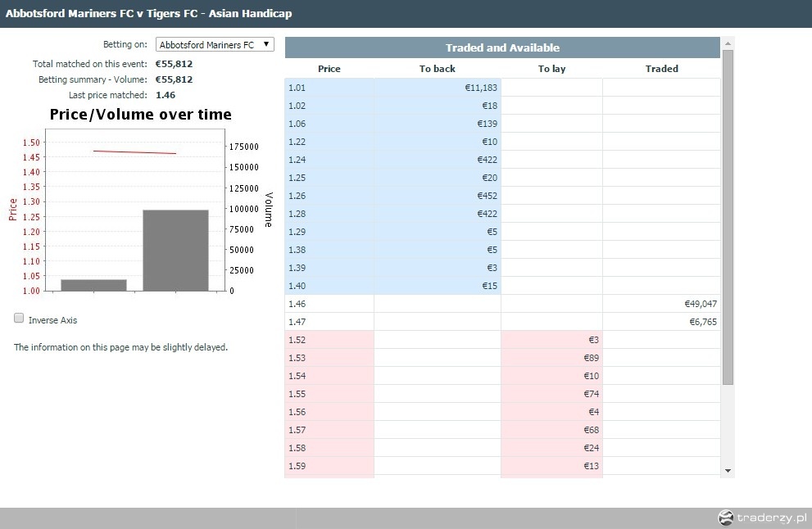The image size is (812, 529).
Task: Select the 1.22 price cell
Action: coord(329,142)
